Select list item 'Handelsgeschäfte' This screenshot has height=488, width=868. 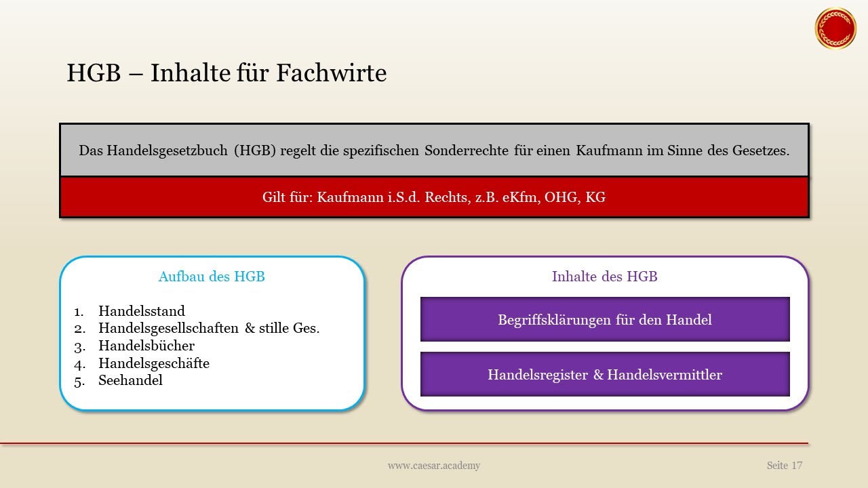(154, 363)
